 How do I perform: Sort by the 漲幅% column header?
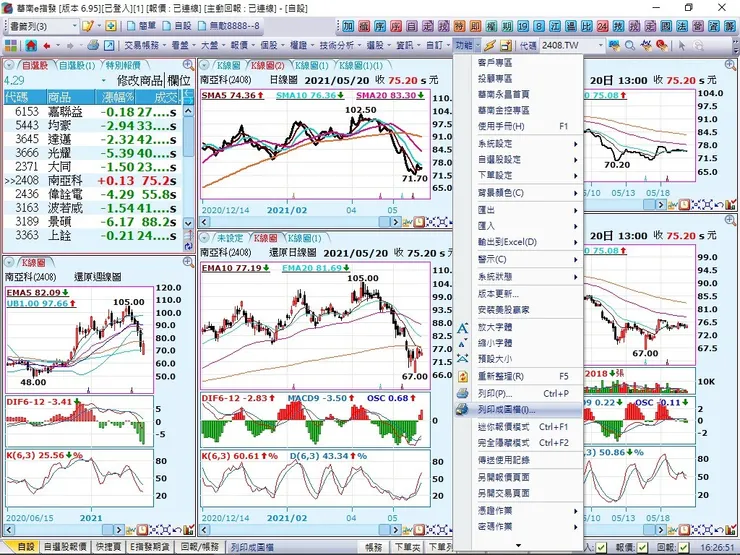tap(115, 97)
